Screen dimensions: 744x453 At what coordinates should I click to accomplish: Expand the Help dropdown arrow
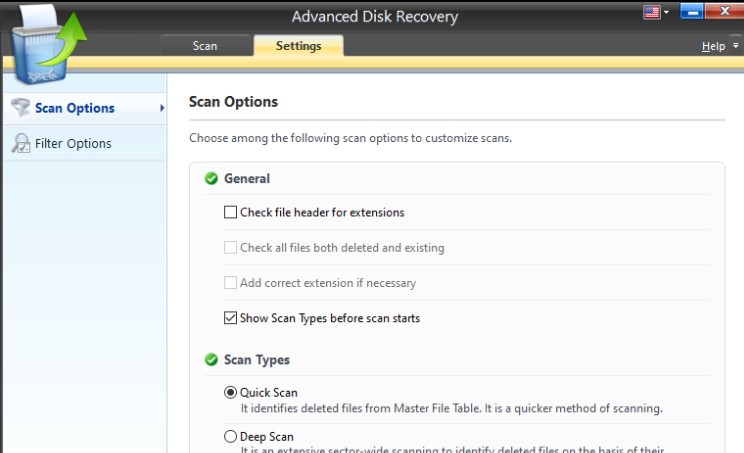(735, 46)
